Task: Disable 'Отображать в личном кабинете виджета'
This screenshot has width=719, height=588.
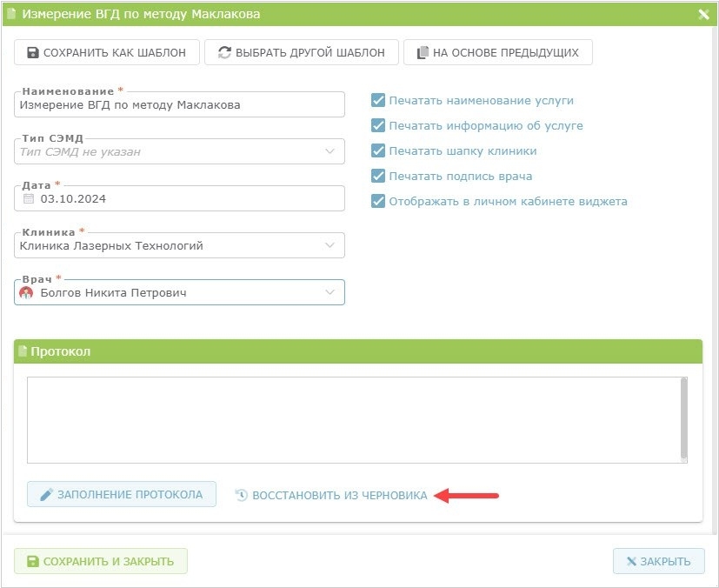Action: tap(378, 201)
